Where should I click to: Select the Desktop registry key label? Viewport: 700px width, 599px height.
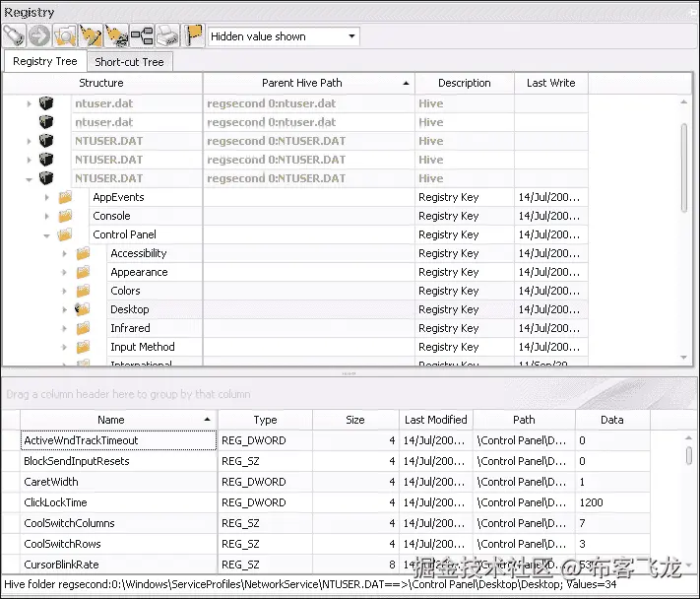coord(130,309)
